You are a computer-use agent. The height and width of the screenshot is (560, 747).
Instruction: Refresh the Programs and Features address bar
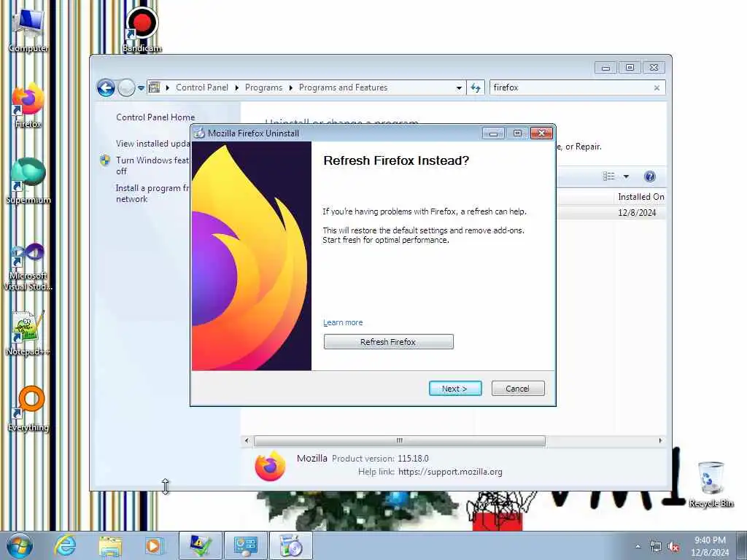(x=476, y=87)
